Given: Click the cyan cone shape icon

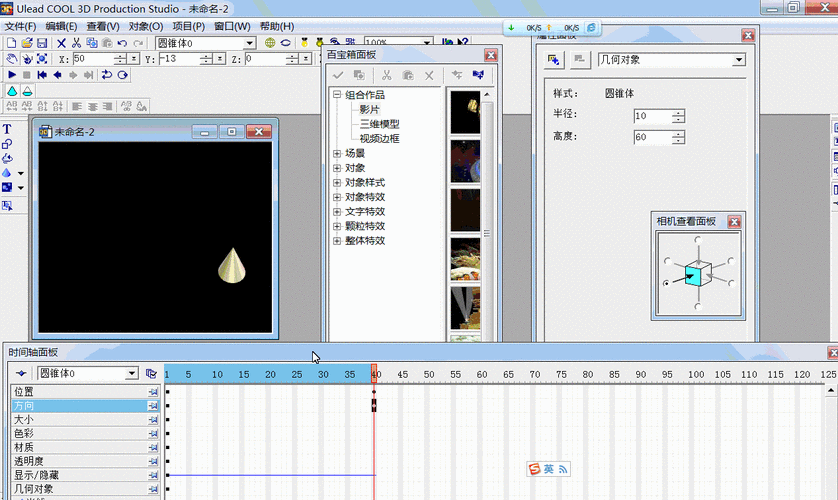Looking at the screenshot, I should click(12, 91).
